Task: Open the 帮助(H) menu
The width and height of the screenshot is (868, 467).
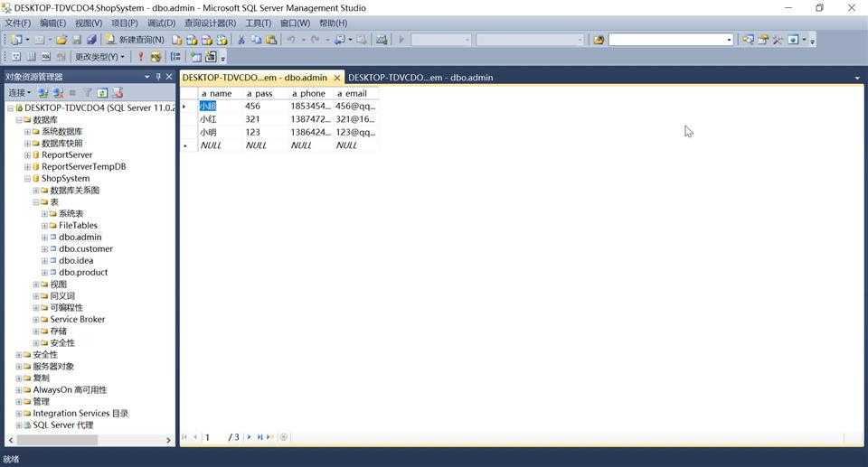Action: 334,23
